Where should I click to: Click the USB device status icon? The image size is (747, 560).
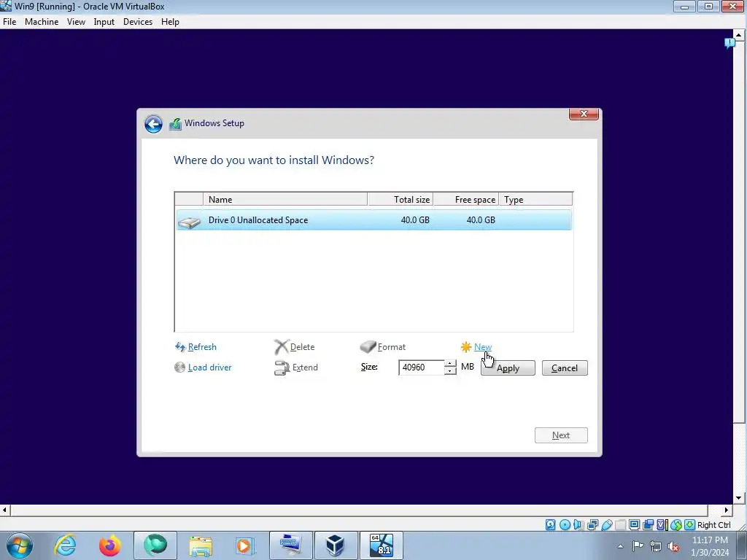(x=606, y=525)
